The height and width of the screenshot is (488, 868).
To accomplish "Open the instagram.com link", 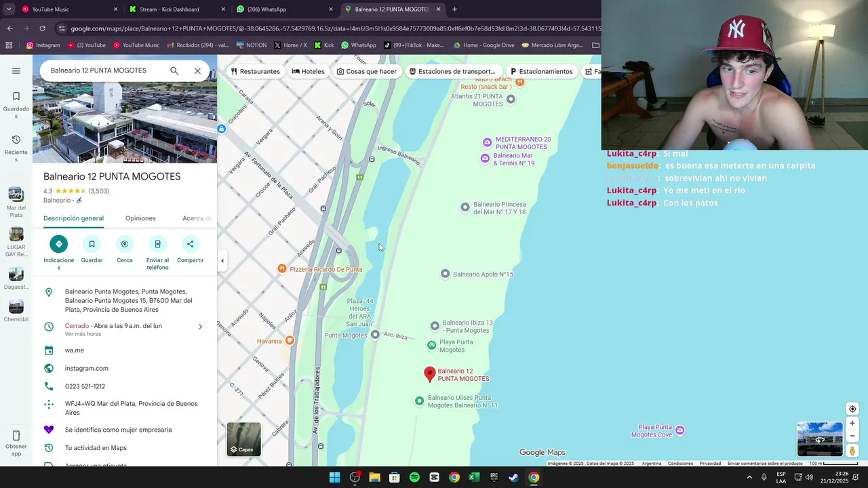I will click(87, 368).
